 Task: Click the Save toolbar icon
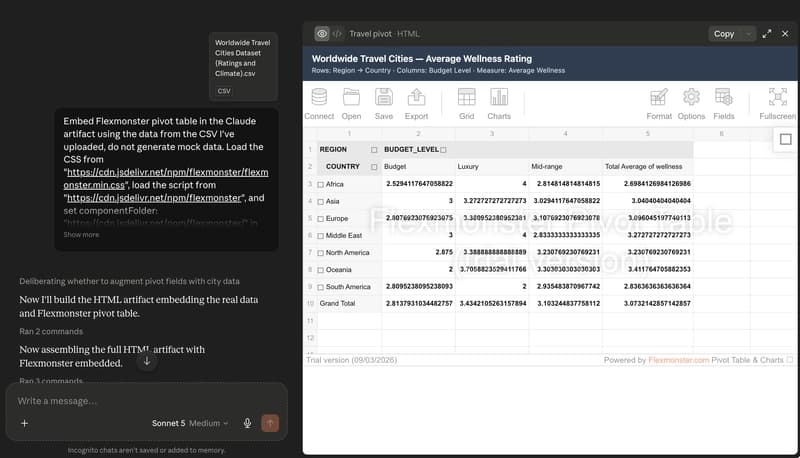[x=384, y=104]
